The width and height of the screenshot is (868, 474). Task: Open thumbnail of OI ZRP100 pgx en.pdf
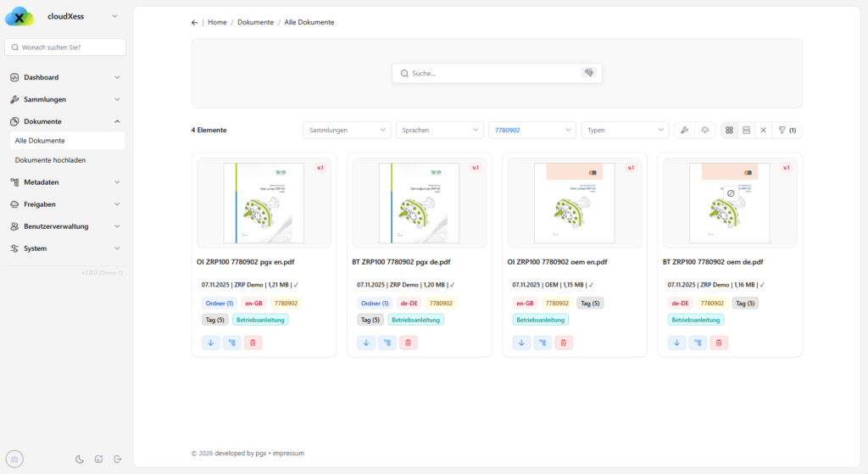coord(264,204)
